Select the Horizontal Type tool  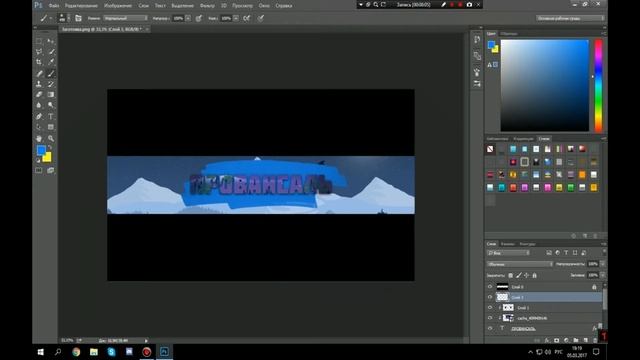click(51, 116)
